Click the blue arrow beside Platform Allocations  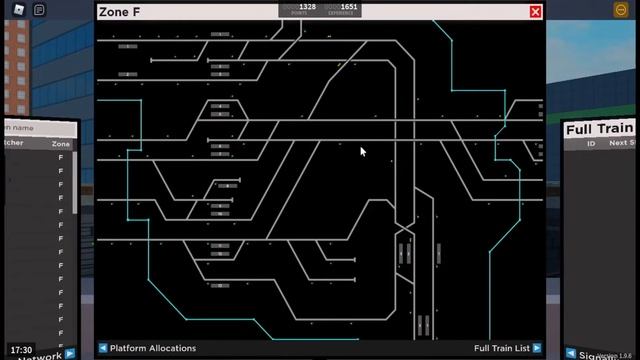tap(103, 348)
